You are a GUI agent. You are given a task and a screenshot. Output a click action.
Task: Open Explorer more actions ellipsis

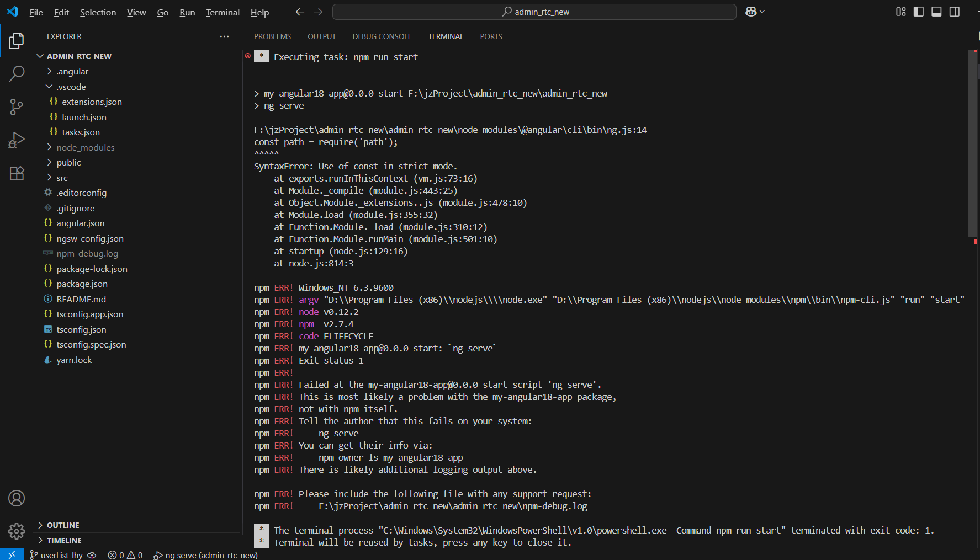224,36
